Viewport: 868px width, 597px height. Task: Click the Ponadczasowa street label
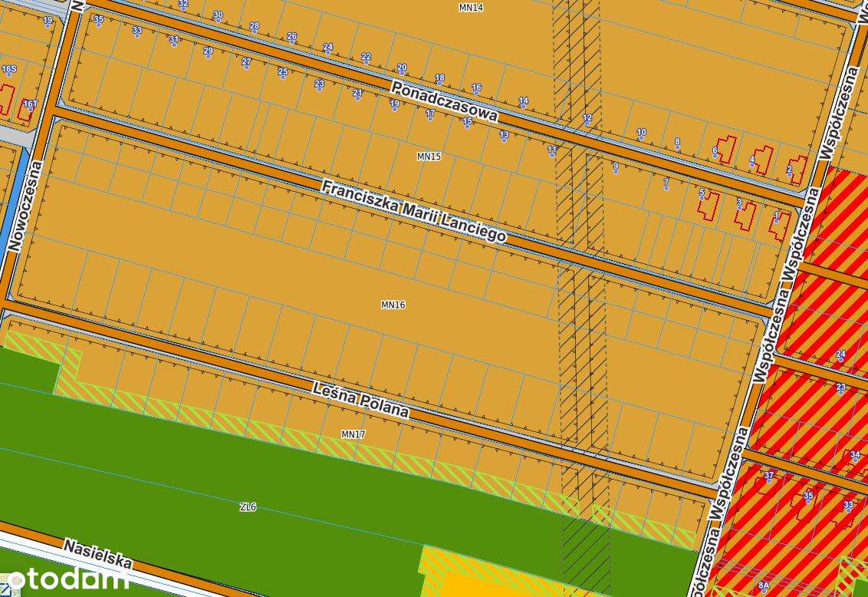click(x=445, y=101)
